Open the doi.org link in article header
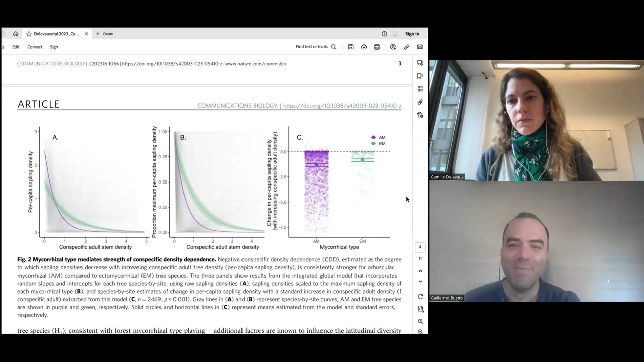Screen dimensions: 644x362 342,106
